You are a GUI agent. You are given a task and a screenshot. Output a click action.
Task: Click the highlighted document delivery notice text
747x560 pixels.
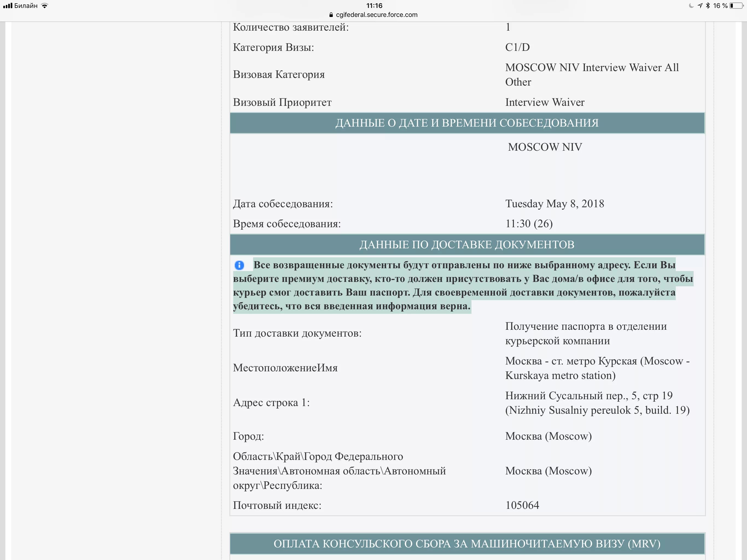pyautogui.click(x=463, y=285)
